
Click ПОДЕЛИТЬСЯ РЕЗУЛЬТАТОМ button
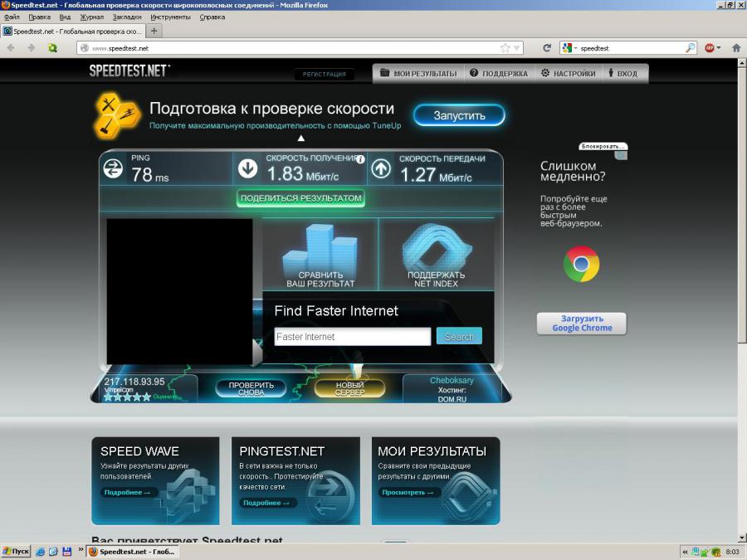tap(300, 198)
